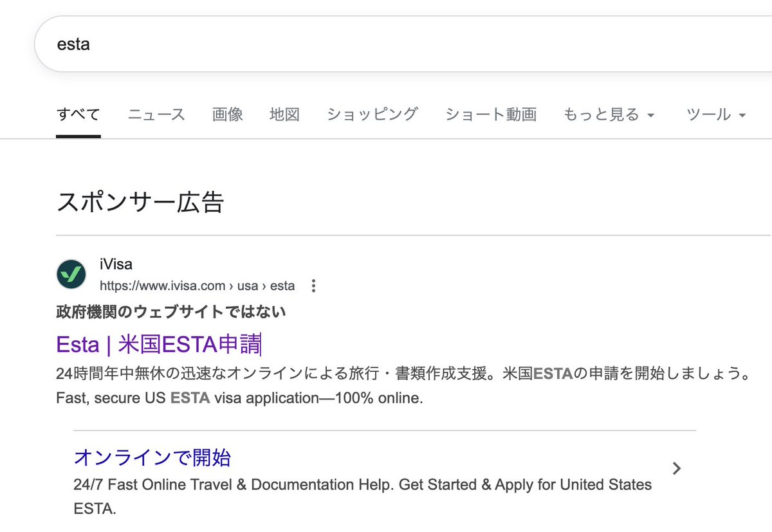Click the 政府機関のウェブサイトではない notice
This screenshot has height=532, width=772.
(170, 312)
